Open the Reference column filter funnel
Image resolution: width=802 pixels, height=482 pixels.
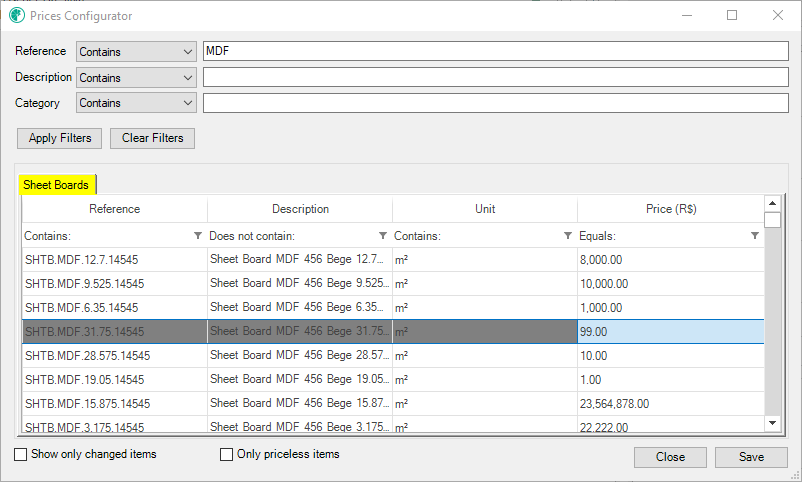(198, 236)
